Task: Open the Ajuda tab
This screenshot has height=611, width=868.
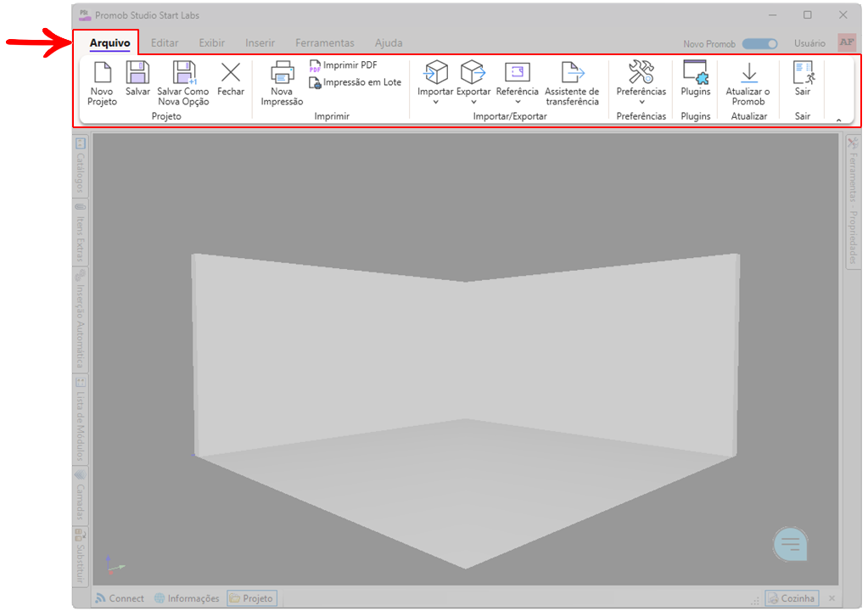Action: coord(389,43)
